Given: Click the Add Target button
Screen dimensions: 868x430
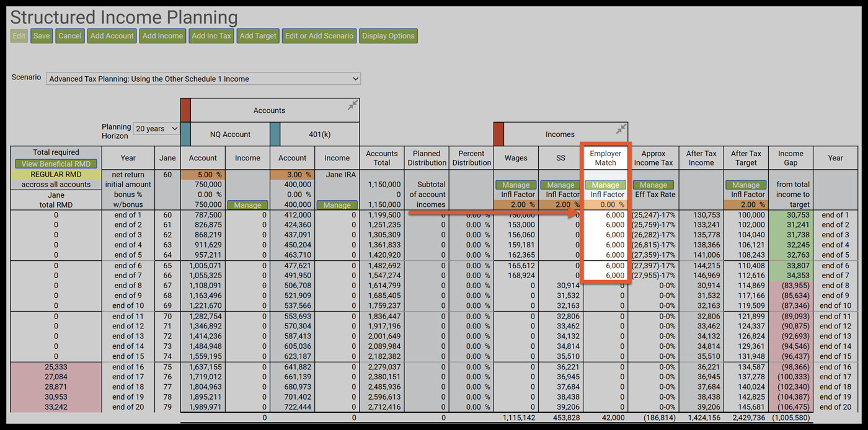Looking at the screenshot, I should coord(258,36).
